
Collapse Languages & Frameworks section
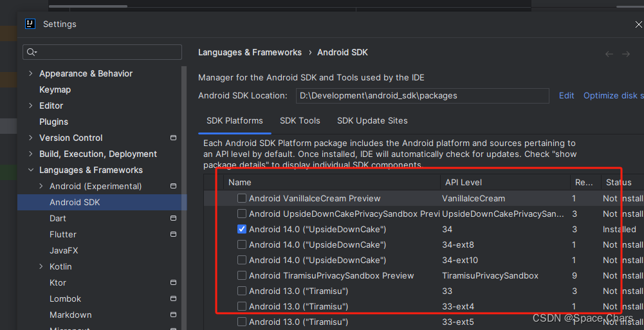tap(31, 170)
